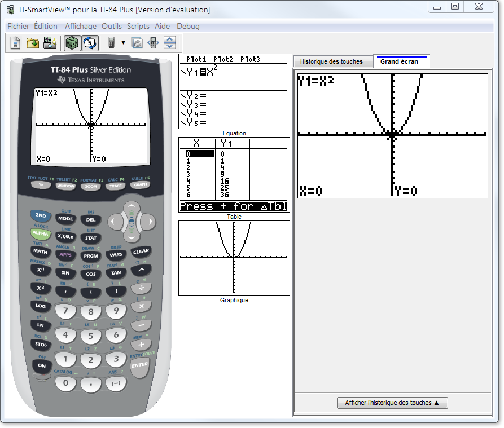The width and height of the screenshot is (504, 428).
Task: Click the left arrow cursor key
Action: point(115,221)
